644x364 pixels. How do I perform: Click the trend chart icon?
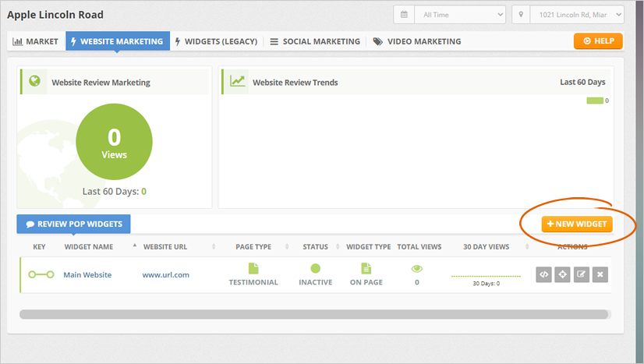[x=237, y=81]
